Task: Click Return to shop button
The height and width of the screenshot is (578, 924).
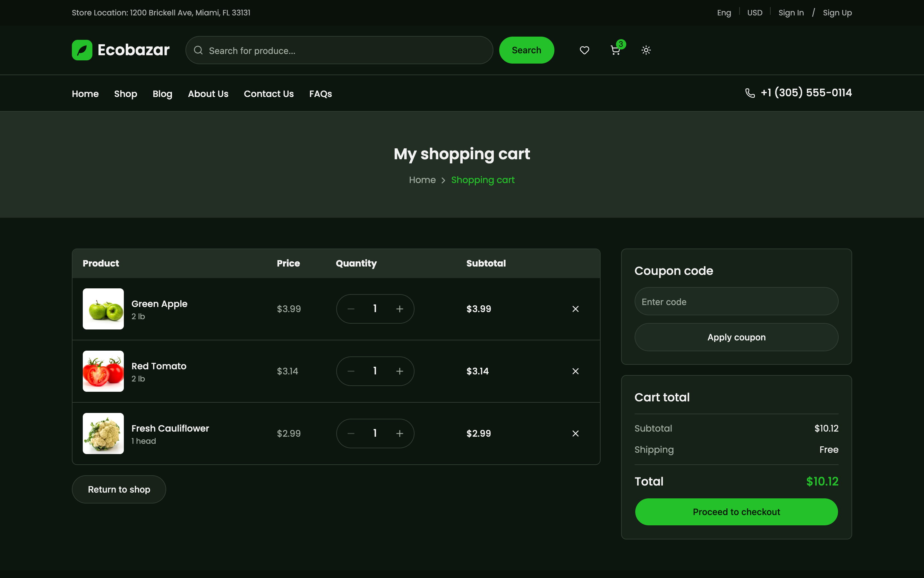Action: tap(119, 489)
